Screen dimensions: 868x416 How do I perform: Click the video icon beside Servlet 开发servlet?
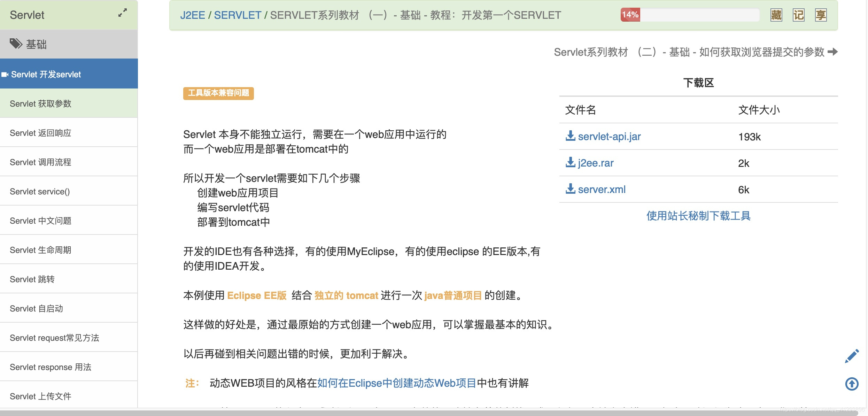(x=5, y=74)
